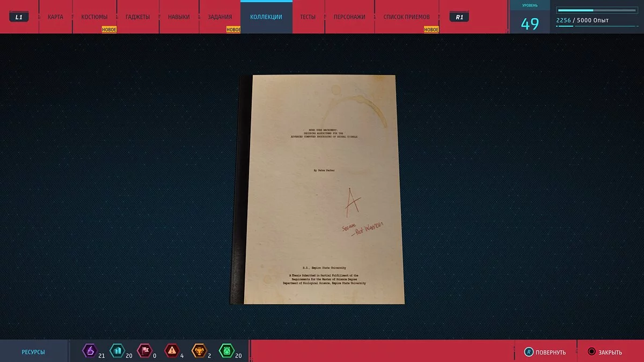This screenshot has height=362, width=644.
Task: Select the pink base token icon
Action: pyautogui.click(x=144, y=351)
